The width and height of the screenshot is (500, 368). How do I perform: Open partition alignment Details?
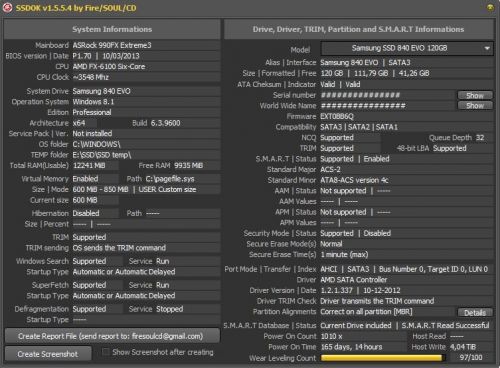[x=475, y=313]
